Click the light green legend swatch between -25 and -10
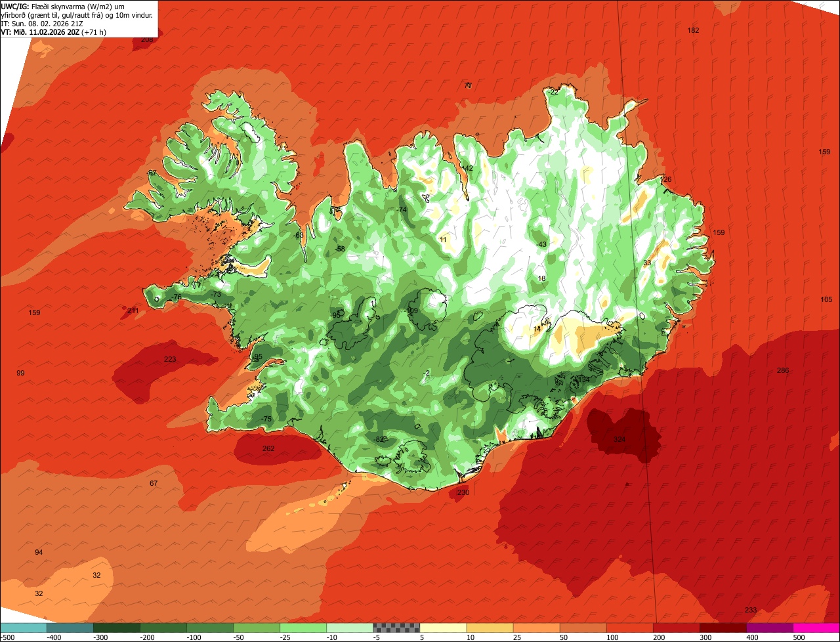Screen dimensions: 840x642 pyautogui.click(x=303, y=628)
